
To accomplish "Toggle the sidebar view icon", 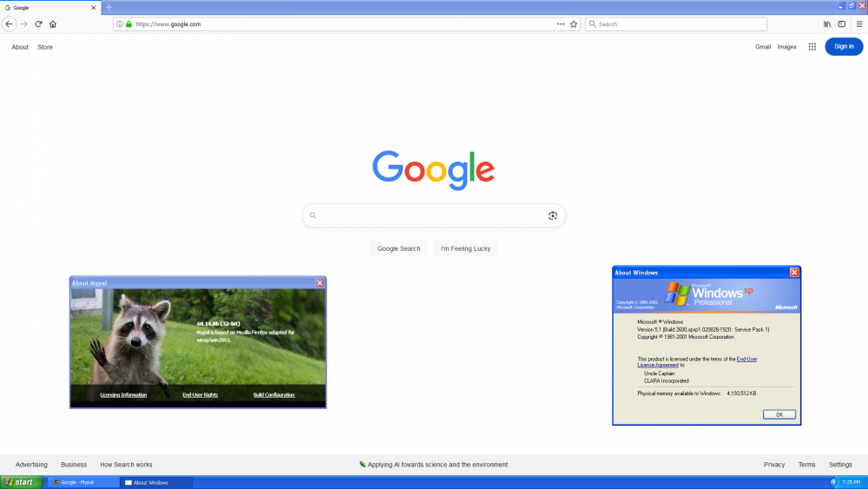I will [x=842, y=24].
